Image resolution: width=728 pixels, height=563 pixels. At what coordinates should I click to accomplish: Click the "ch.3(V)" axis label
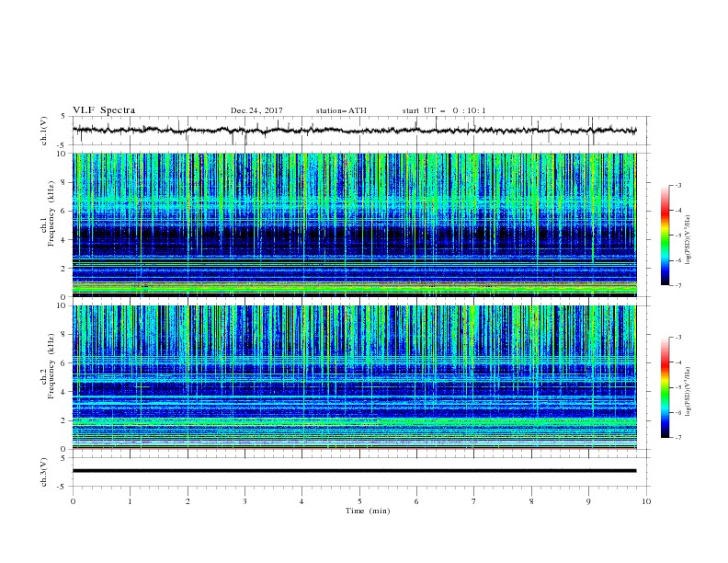coord(44,472)
